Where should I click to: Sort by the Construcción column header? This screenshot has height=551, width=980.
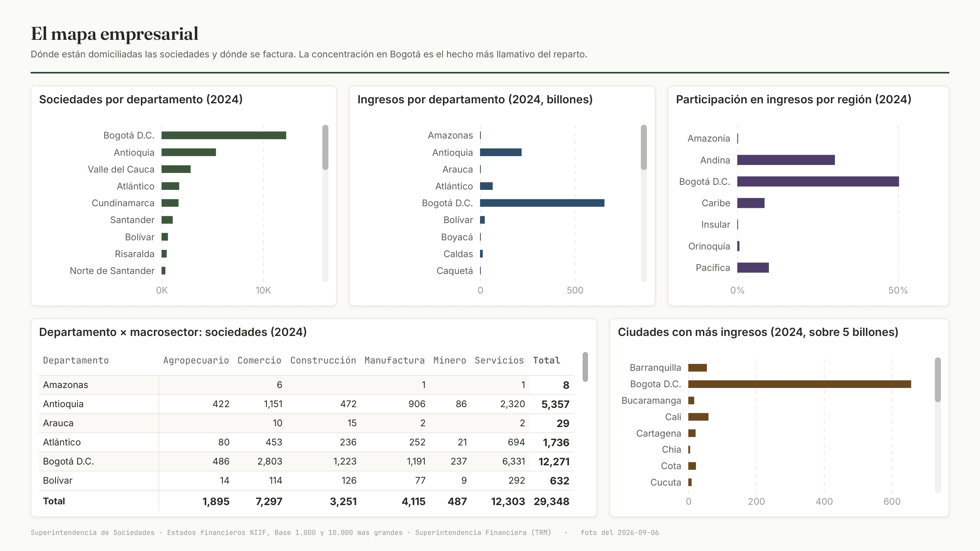point(323,360)
